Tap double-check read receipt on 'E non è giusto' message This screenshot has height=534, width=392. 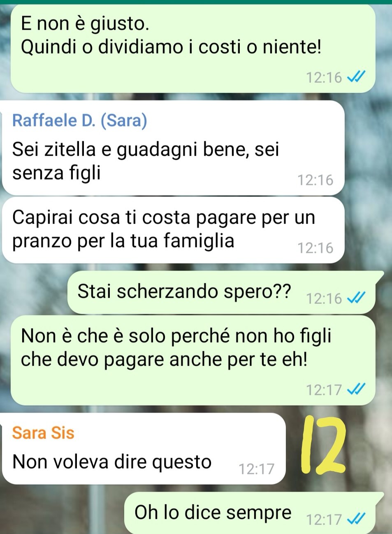coord(356,77)
